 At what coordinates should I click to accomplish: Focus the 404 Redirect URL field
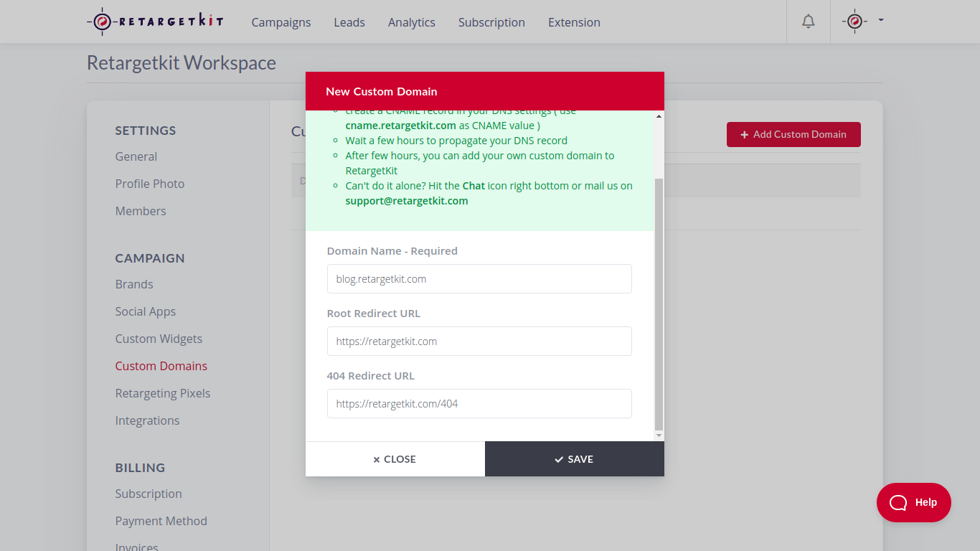pyautogui.click(x=479, y=403)
